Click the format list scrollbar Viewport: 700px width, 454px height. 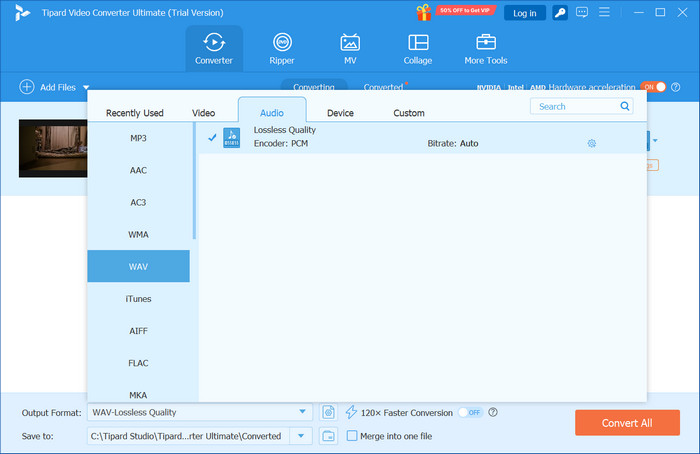coord(194,181)
